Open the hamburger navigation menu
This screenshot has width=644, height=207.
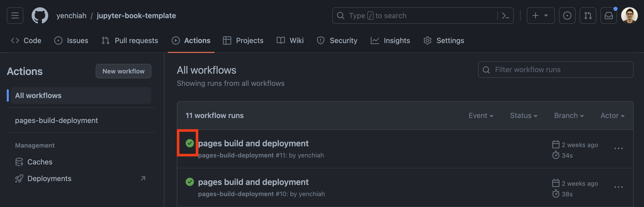pos(15,16)
